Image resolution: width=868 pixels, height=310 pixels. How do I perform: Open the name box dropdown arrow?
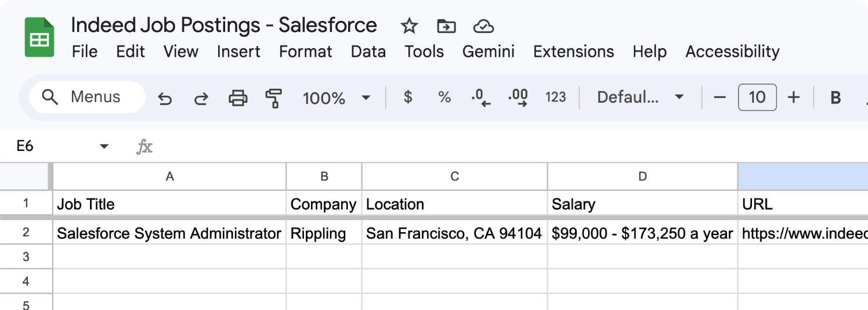[x=104, y=146]
